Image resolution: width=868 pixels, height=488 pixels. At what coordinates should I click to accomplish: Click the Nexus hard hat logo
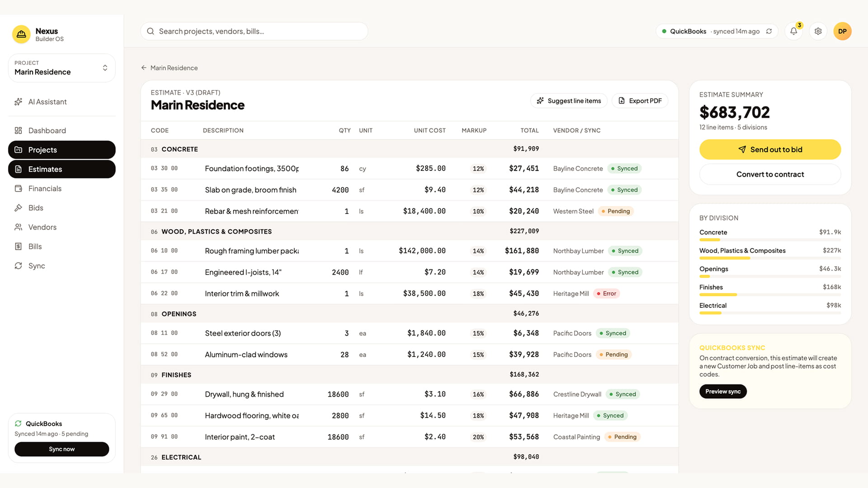[21, 34]
